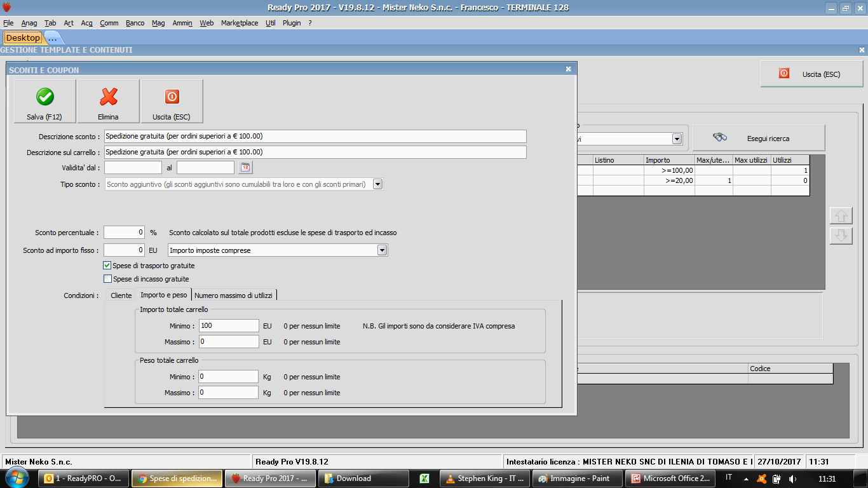Click the IT language indicator
This screenshot has height=488, width=868.
(x=729, y=478)
